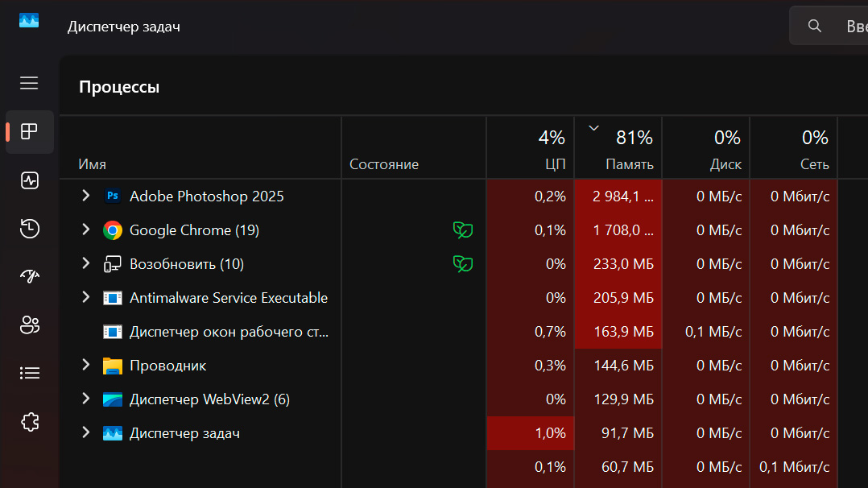
Task: Open the App history sidebar icon
Action: pyautogui.click(x=29, y=229)
